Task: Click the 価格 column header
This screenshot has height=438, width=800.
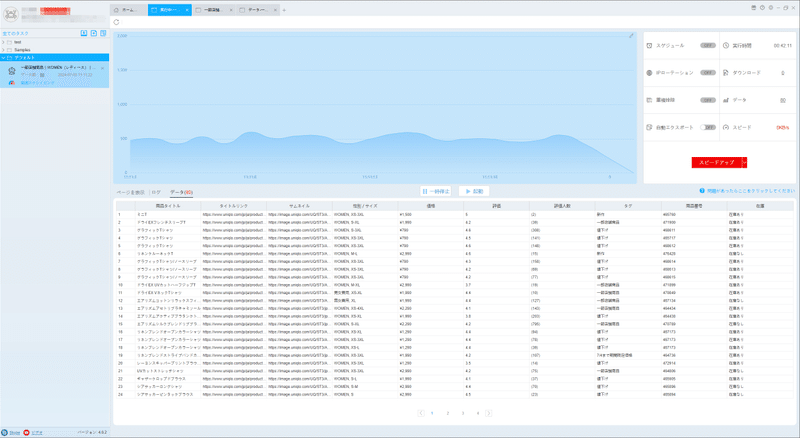Action: pos(431,206)
